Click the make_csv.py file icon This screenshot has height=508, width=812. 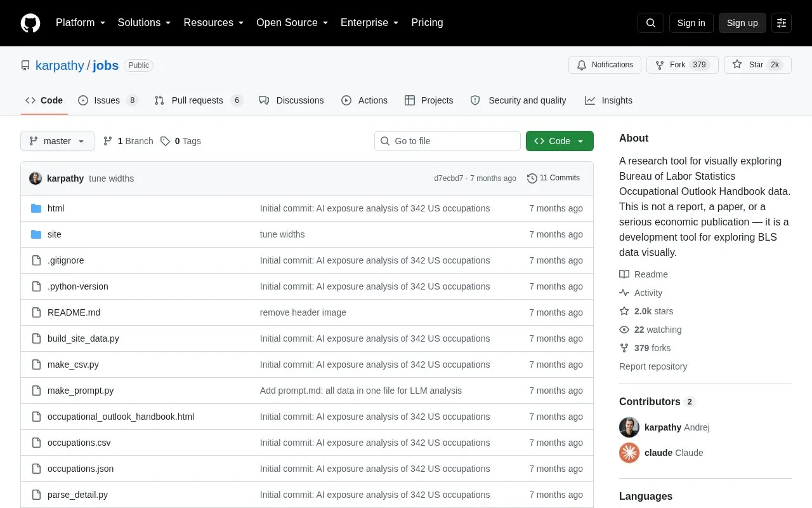click(x=36, y=364)
